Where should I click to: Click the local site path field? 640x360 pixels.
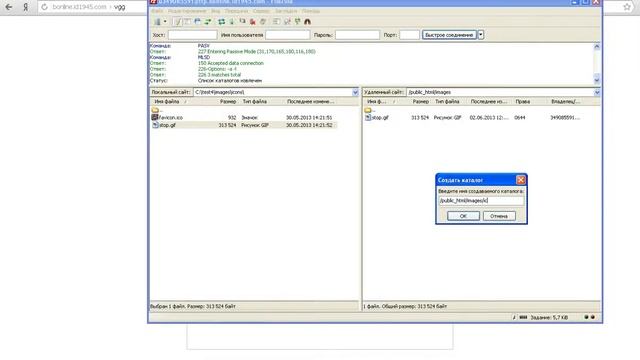click(272, 92)
